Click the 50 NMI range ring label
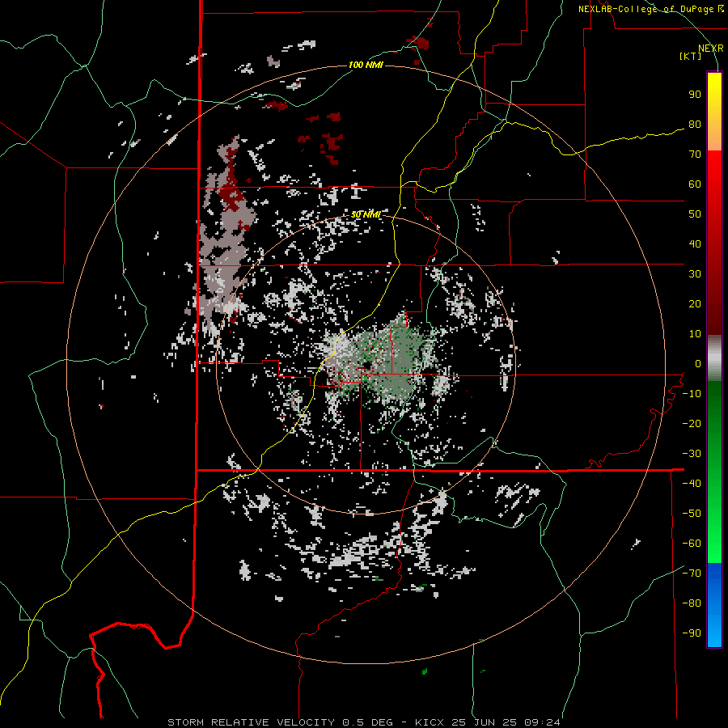The image size is (728, 728). (366, 214)
